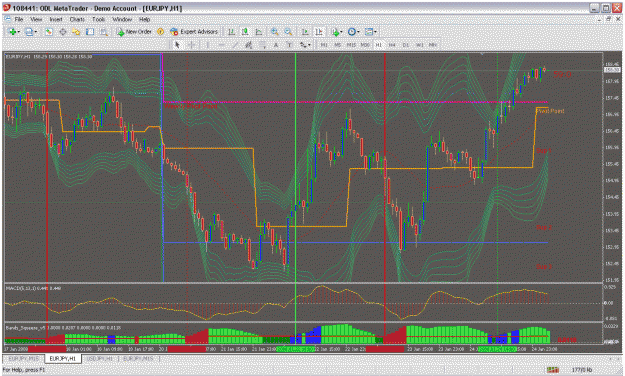Screen dimensions: 625x376
Task: Click the Bands_Squeeze_v5 indicator label
Action: click(x=63, y=328)
